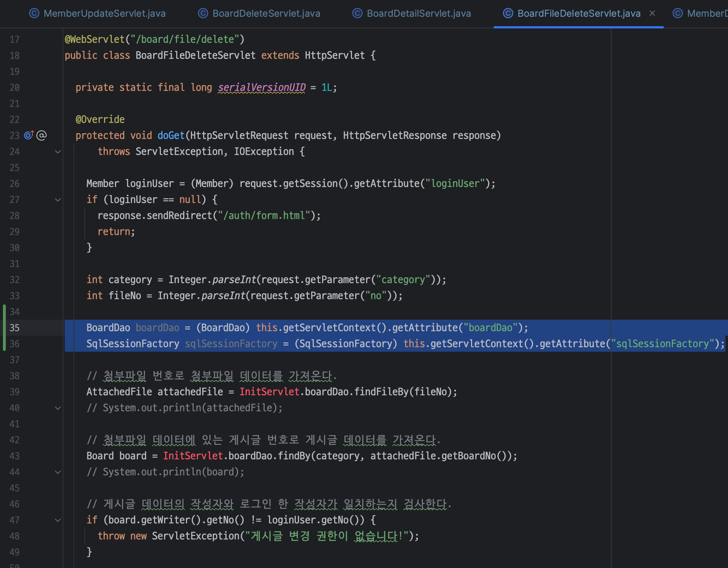Click class icon of BoardFileDeleteServlet.java tab
Screen dimensions: 728x568
[x=508, y=13]
